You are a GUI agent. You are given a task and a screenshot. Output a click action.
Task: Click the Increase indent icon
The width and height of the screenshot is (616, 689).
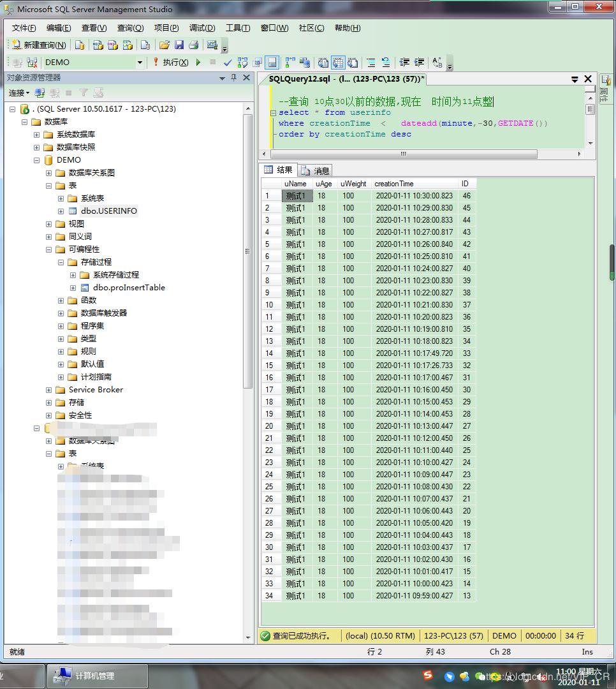pos(418,63)
